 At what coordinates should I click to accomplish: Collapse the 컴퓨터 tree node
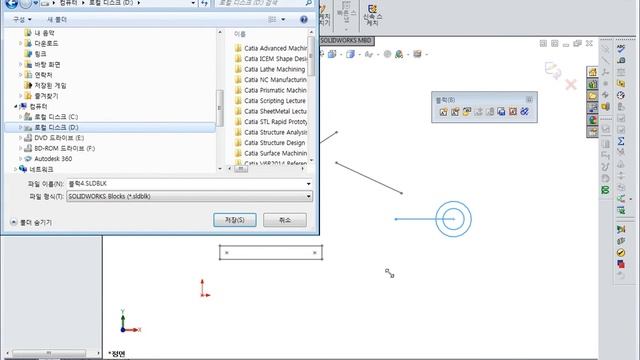16,107
